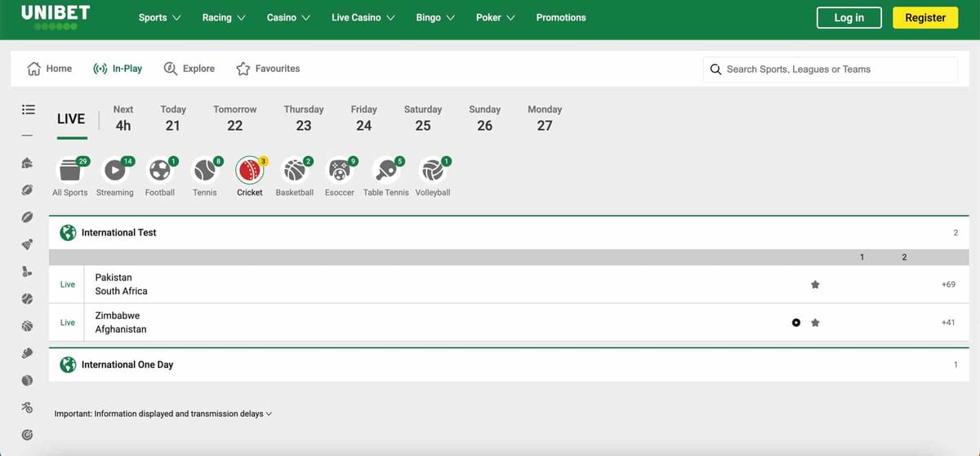Select the LIVE schedule tab
980x456 pixels.
coord(71,119)
